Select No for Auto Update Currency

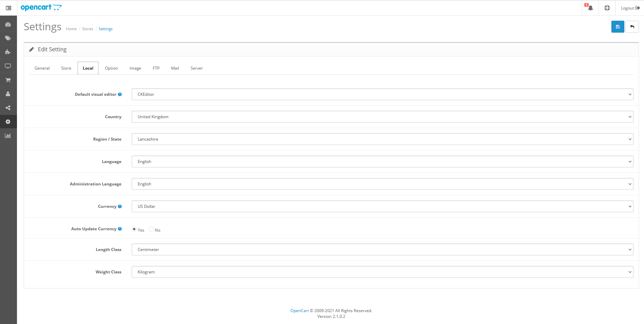pos(150,229)
